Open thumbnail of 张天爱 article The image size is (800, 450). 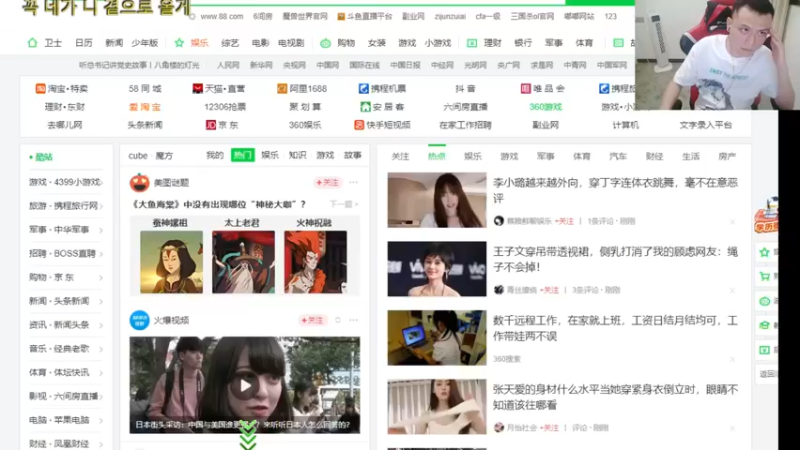(437, 407)
